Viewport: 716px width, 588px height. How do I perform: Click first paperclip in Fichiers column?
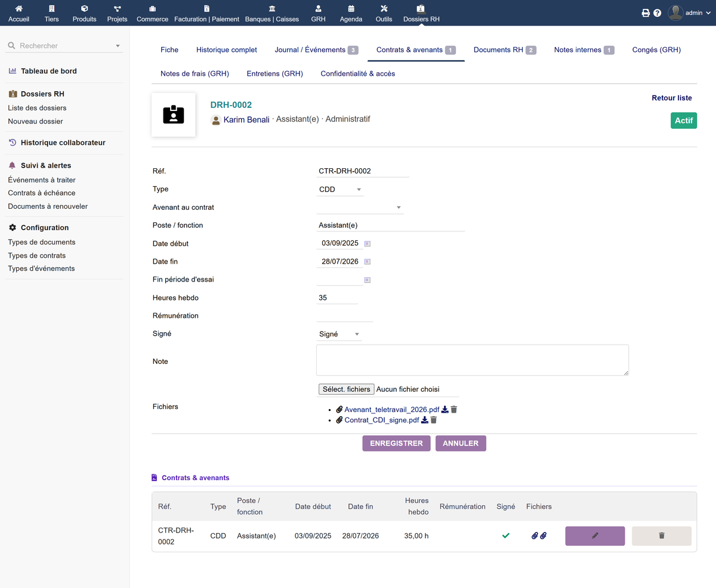535,536
